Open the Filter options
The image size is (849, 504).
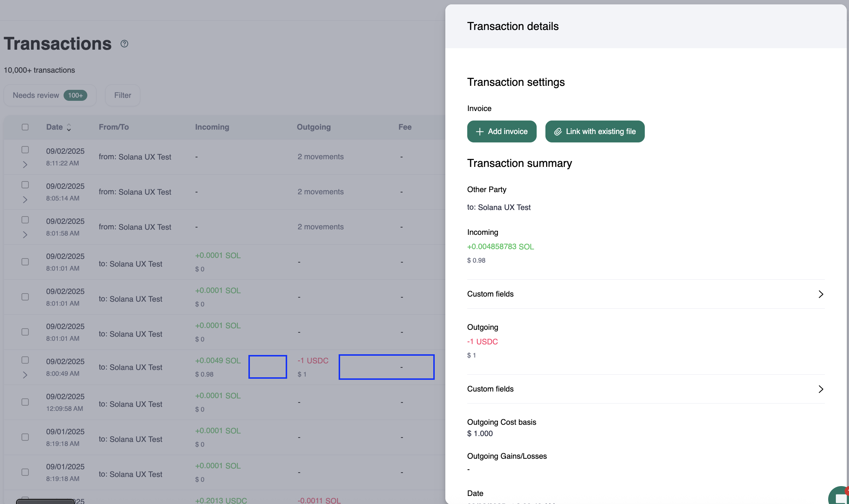coord(122,95)
